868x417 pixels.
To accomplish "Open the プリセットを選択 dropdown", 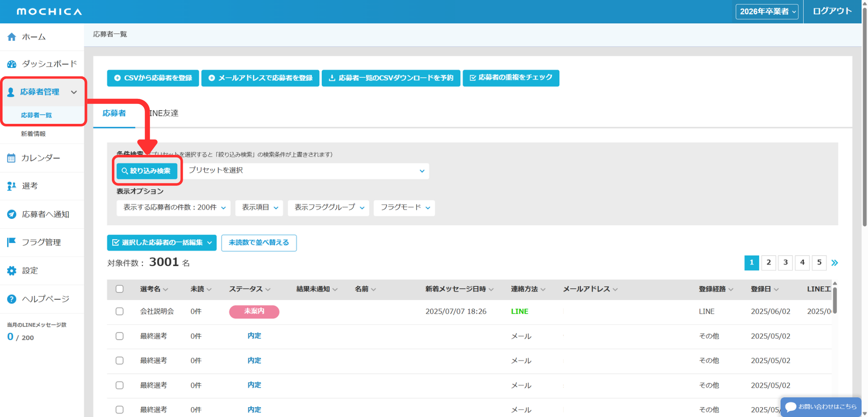I will (306, 171).
